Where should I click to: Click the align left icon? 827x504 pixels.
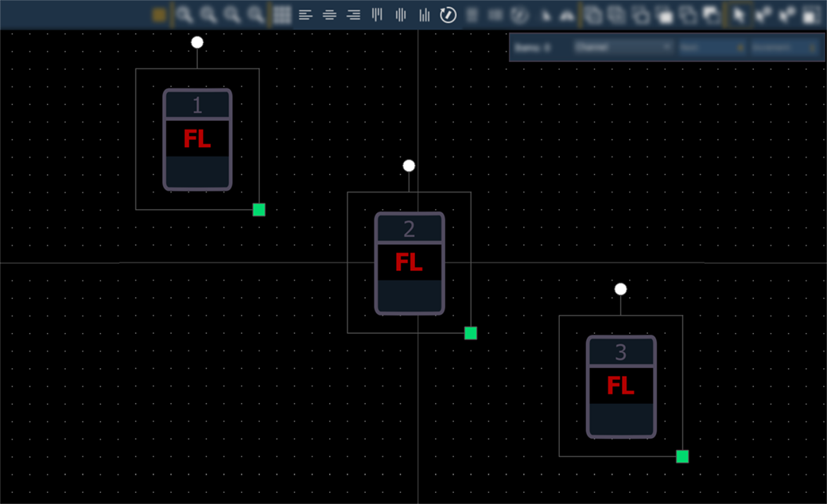pos(305,15)
